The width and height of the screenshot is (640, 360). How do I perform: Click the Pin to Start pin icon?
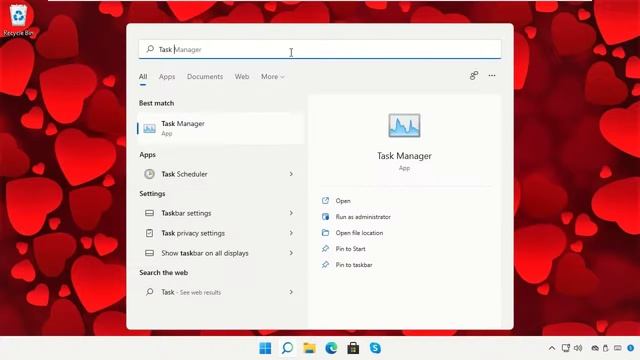tap(325, 249)
